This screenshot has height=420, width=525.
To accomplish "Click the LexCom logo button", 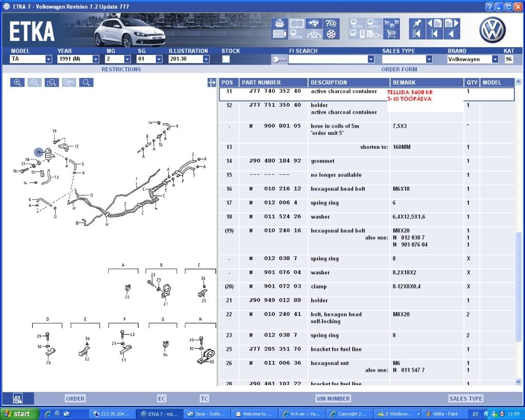I will click(18, 398).
